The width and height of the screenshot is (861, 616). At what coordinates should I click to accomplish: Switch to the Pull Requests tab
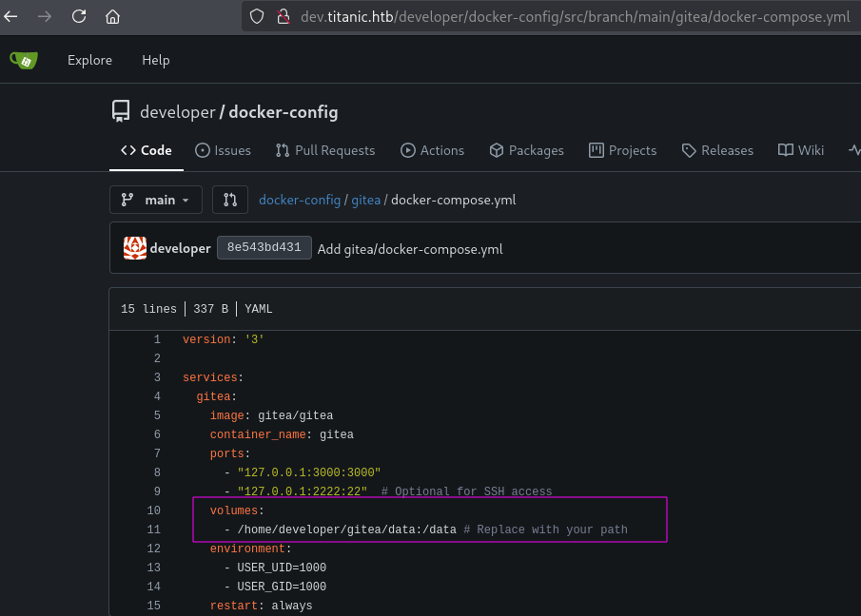[325, 150]
